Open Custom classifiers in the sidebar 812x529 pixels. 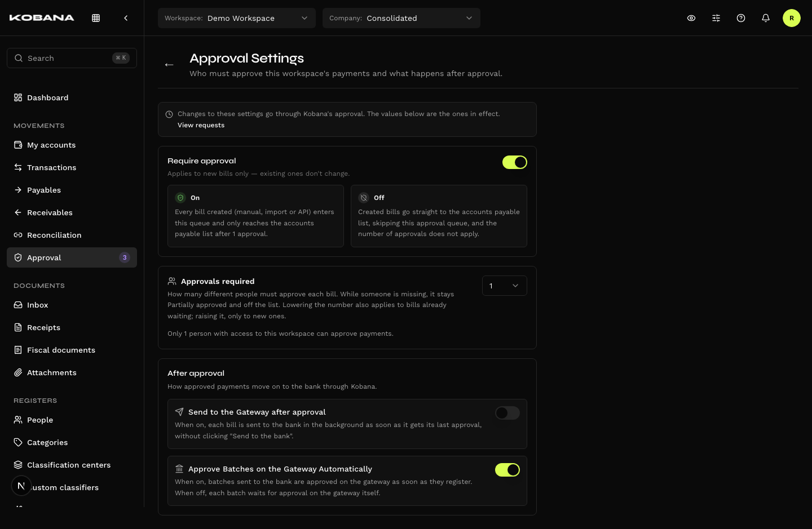pos(72,487)
